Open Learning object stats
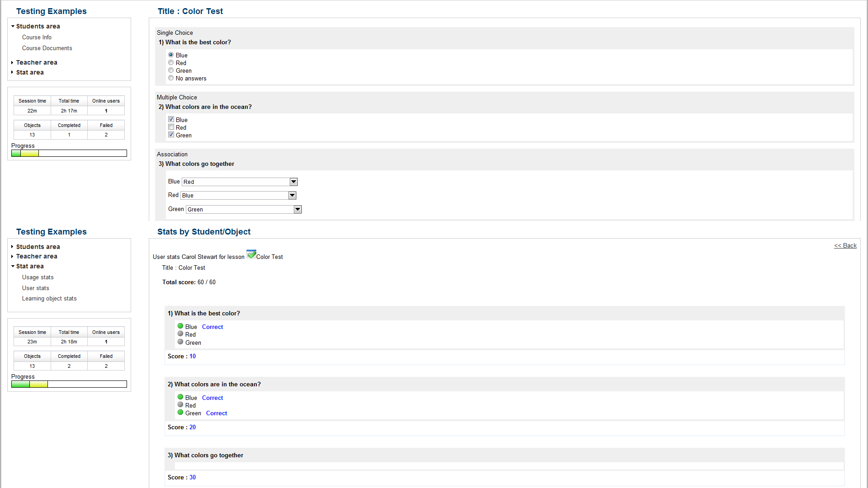This screenshot has height=488, width=868. 49,298
